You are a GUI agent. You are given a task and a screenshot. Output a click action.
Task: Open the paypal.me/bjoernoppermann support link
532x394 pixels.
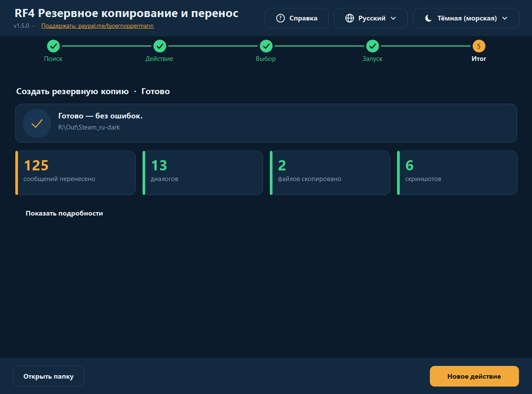tap(97, 26)
